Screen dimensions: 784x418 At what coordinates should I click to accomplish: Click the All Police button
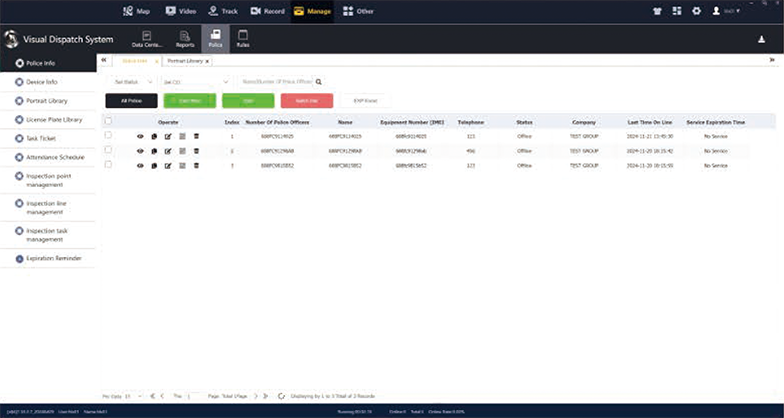(130, 101)
